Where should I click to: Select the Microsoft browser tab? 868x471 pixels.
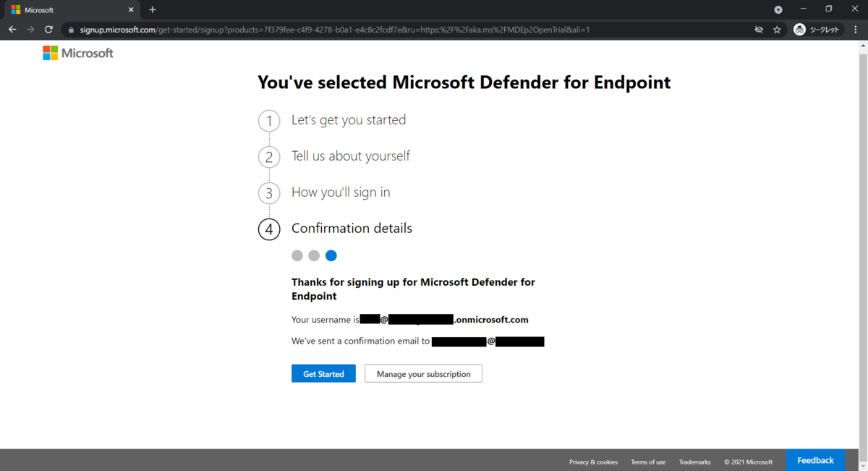tap(72, 10)
